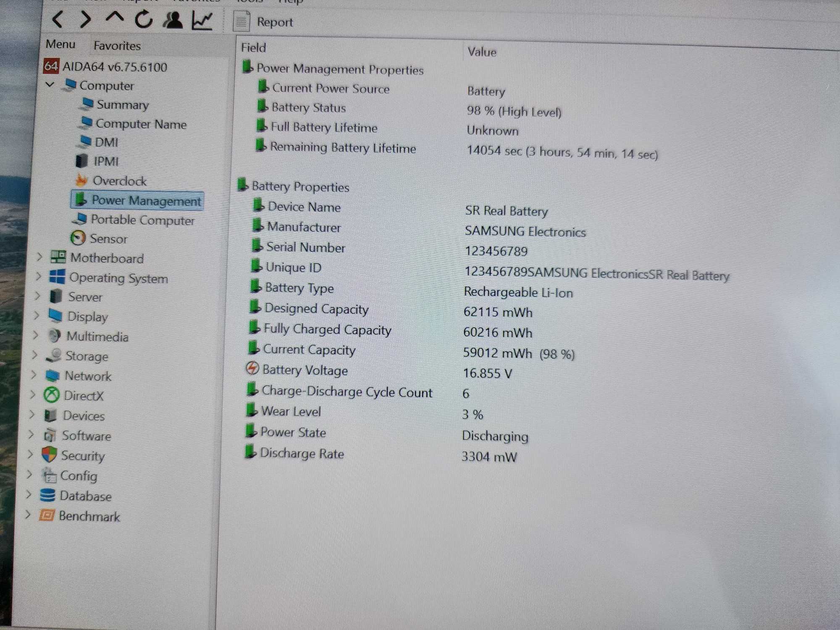
Task: Click the graph chart toolbar icon
Action: coord(202,21)
